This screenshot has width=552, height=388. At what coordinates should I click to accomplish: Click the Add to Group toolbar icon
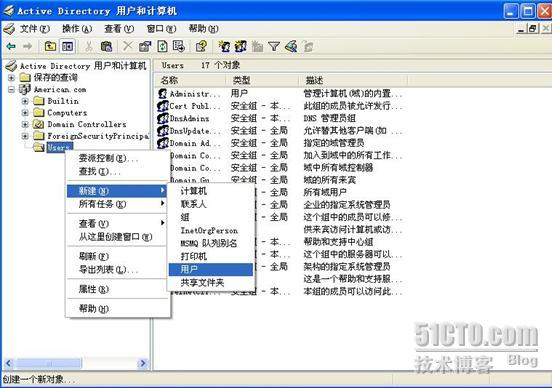click(308, 46)
